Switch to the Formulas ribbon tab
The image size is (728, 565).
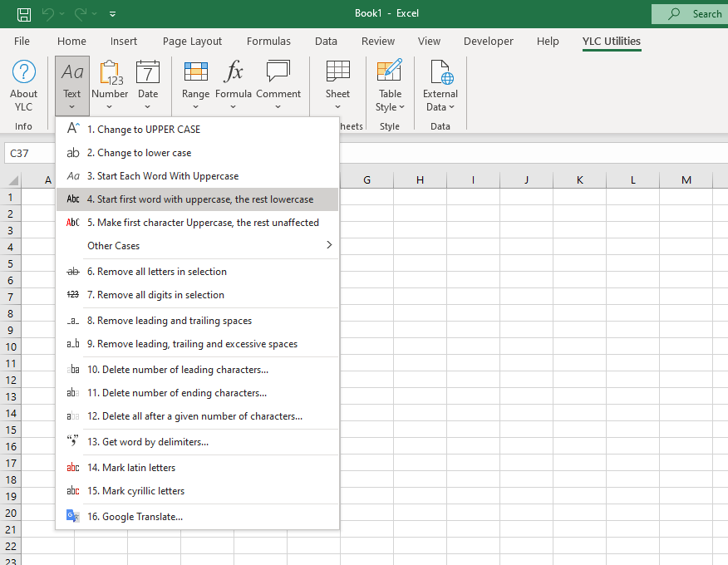point(268,41)
